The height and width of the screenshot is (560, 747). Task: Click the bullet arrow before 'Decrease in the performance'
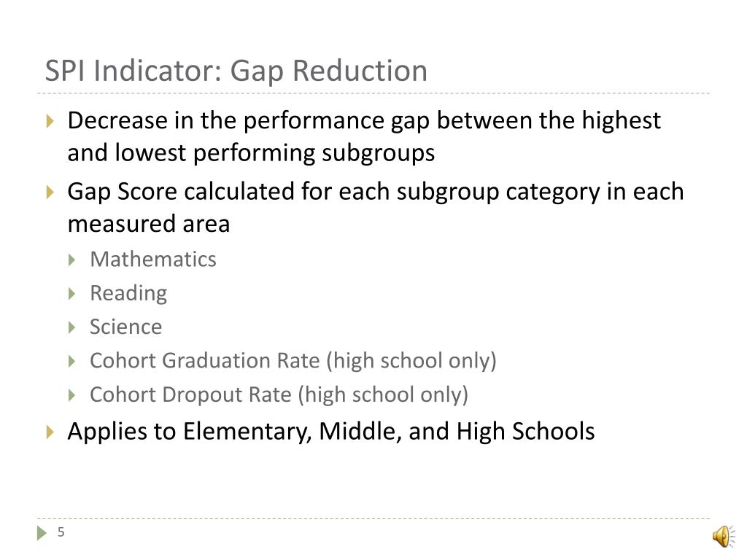[50, 121]
